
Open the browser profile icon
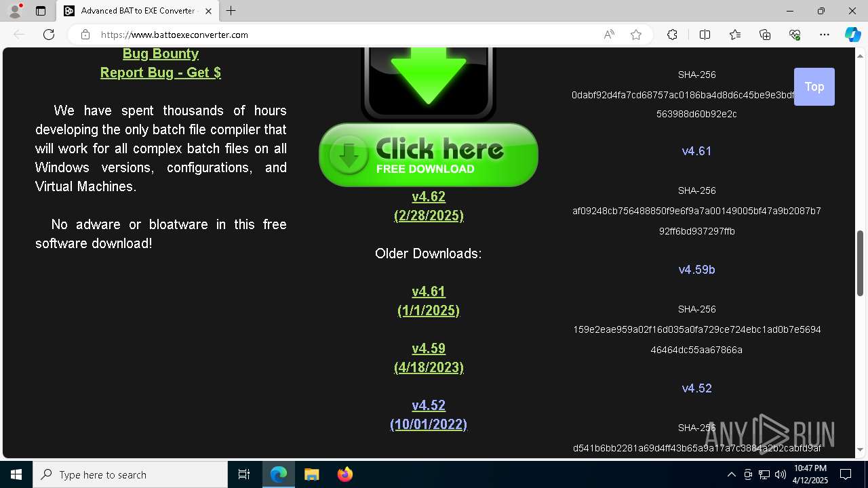pyautogui.click(x=15, y=11)
